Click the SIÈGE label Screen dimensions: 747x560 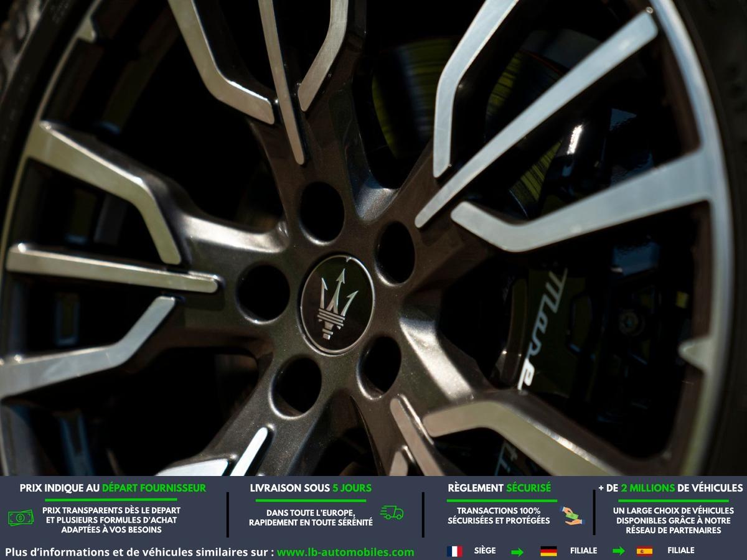(485, 551)
